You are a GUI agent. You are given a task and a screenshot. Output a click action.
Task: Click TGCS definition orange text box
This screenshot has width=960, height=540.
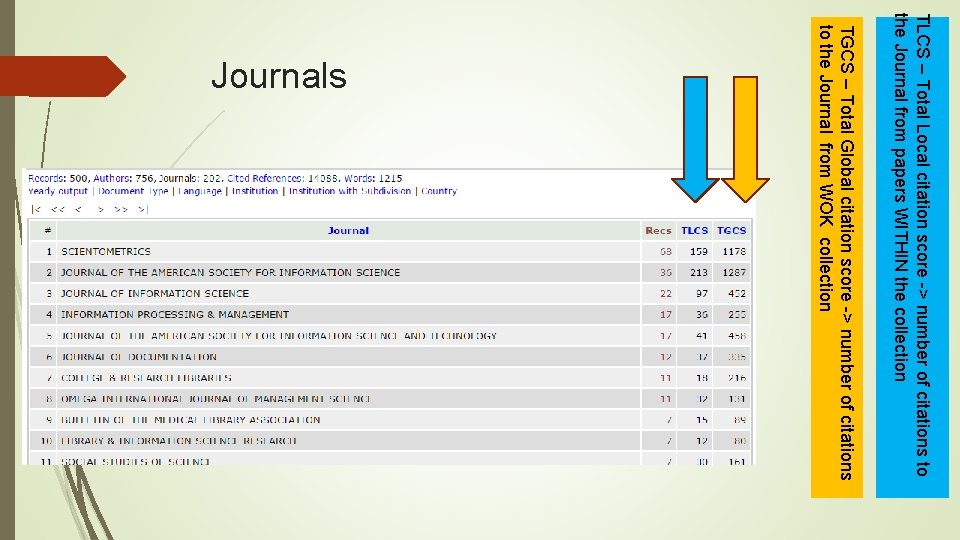coord(837,257)
